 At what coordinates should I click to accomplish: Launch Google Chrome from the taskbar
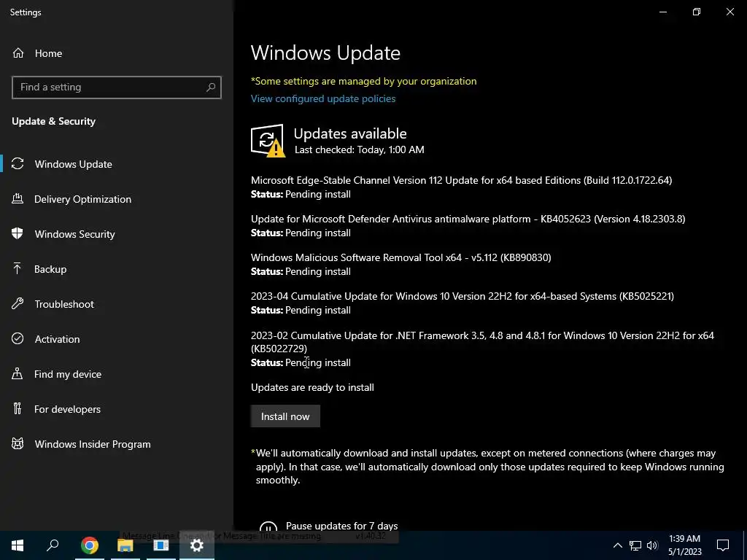tap(90, 545)
